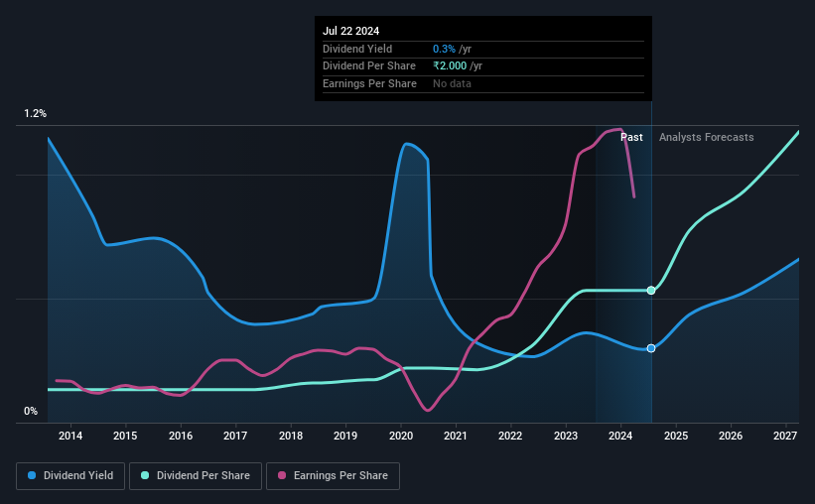Click the 'Earnings Per Share' tooltip row label
The width and height of the screenshot is (815, 504).
369,83
